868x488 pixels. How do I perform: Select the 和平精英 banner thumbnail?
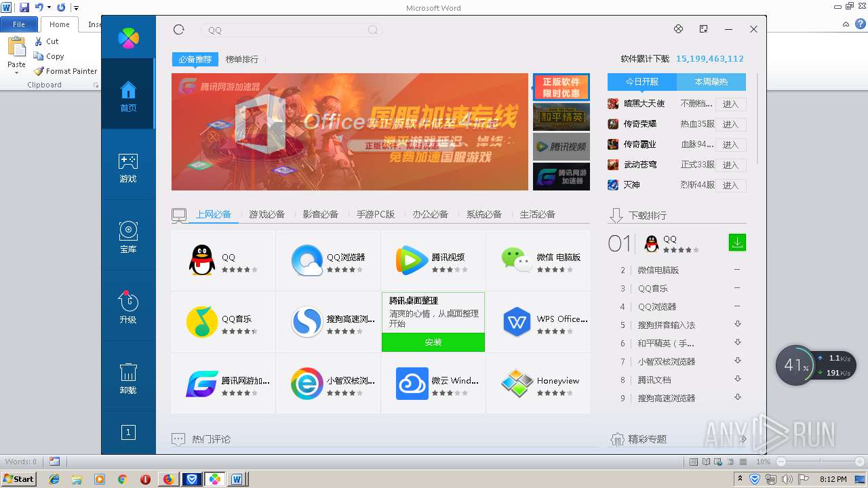coord(561,117)
